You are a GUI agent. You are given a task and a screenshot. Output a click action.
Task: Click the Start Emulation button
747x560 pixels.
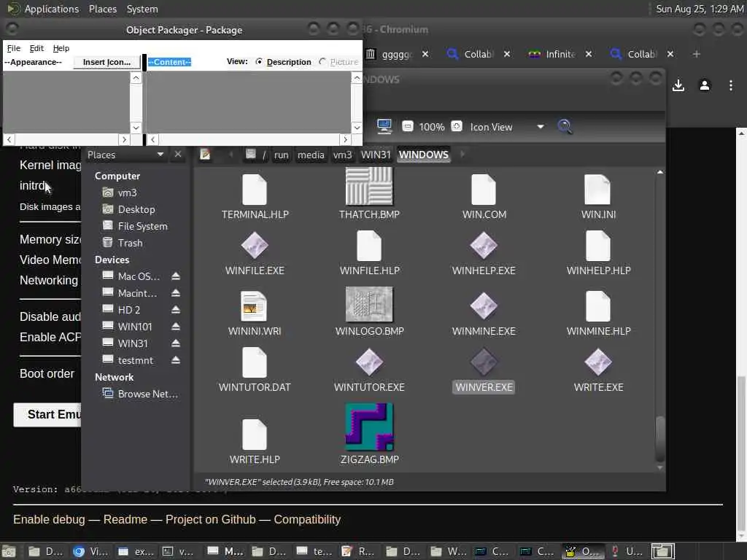(47, 414)
